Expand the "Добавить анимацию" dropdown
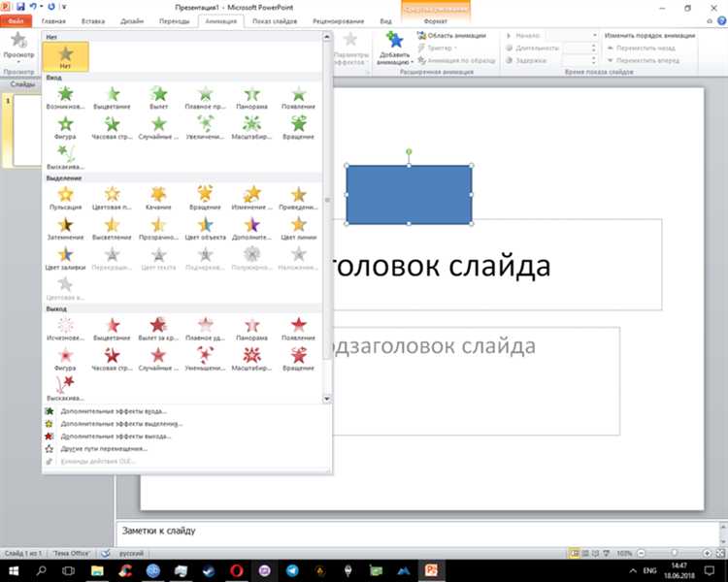The height and width of the screenshot is (582, 728). pos(395,48)
